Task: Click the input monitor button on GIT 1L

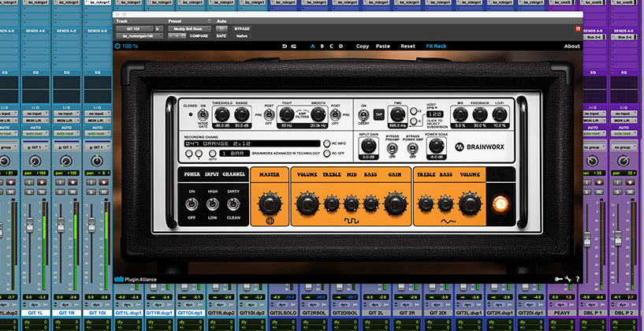Action: point(29,182)
